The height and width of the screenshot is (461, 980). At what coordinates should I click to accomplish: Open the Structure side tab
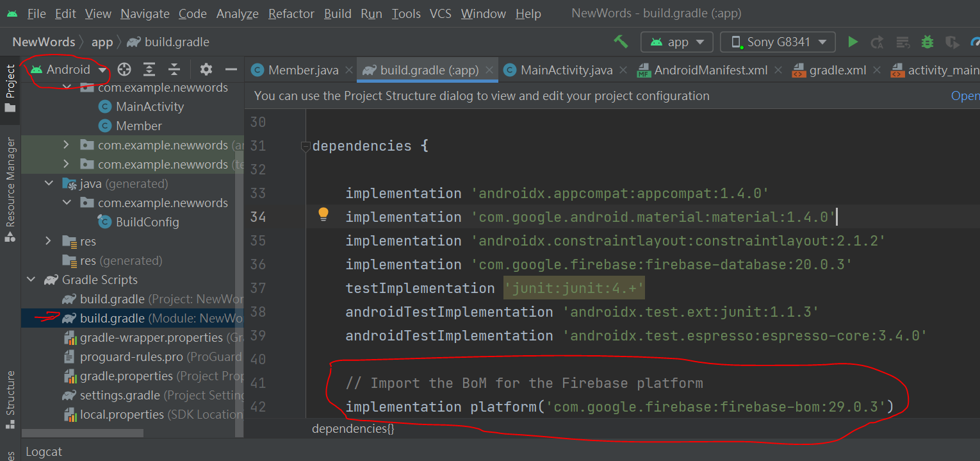point(10,399)
